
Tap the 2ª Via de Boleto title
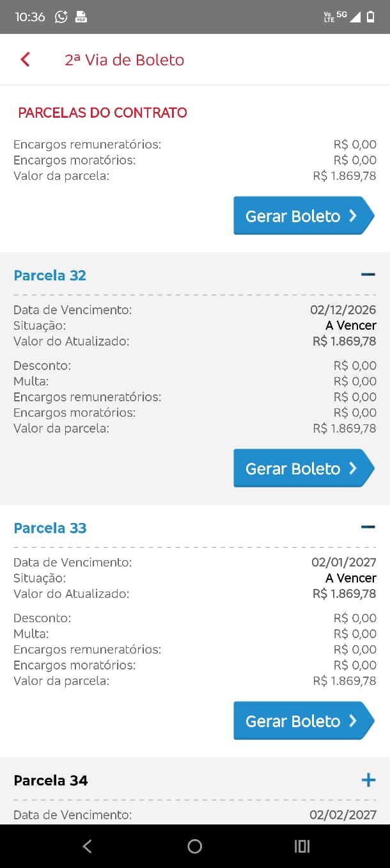pos(124,60)
